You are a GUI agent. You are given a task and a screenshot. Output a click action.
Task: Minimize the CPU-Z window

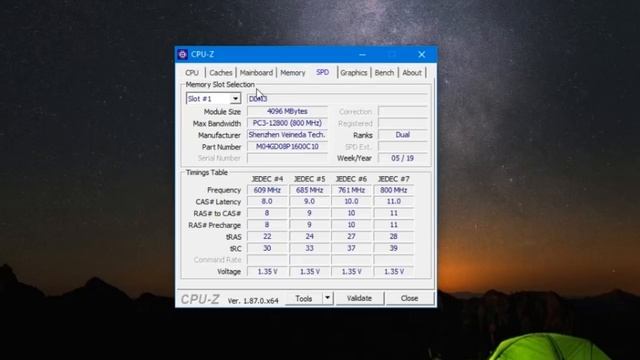[362, 54]
